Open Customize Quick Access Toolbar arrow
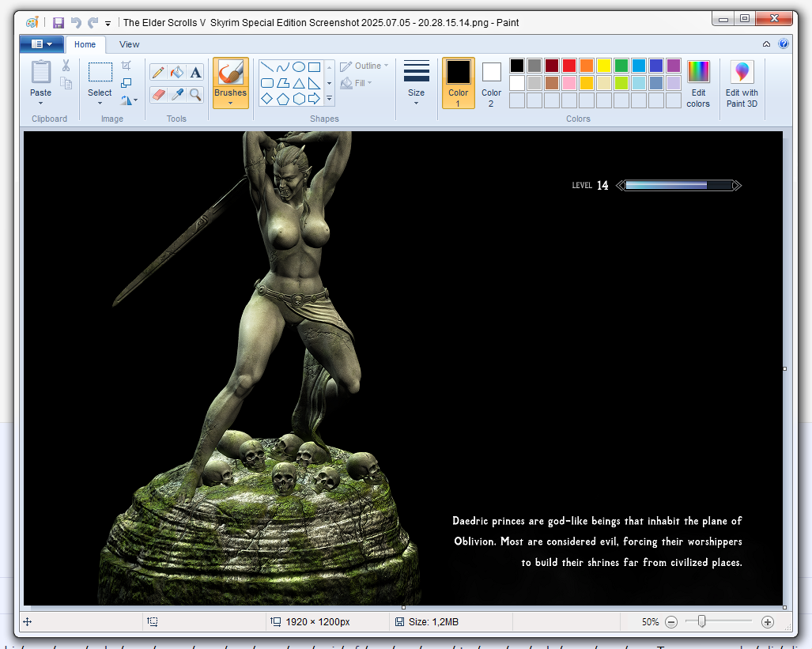This screenshot has height=649, width=812. 108,23
